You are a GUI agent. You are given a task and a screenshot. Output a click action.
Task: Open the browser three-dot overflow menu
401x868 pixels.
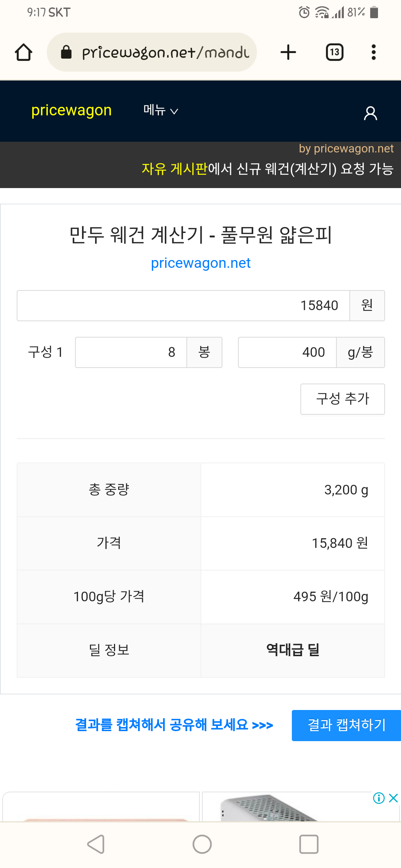click(x=374, y=52)
